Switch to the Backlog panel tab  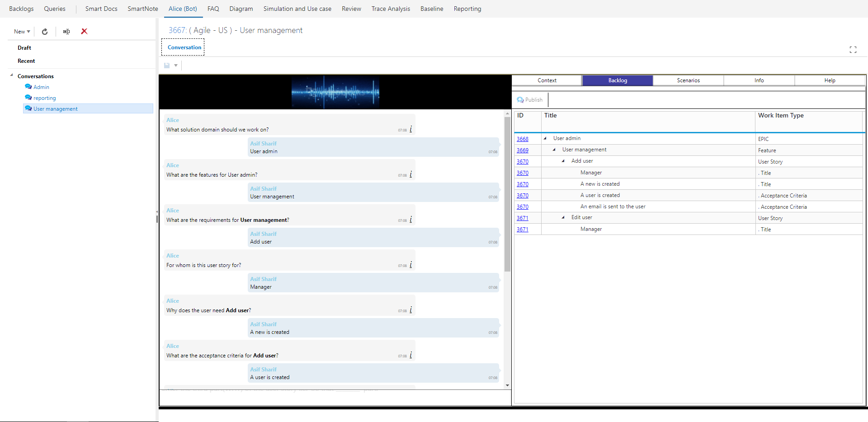point(618,80)
